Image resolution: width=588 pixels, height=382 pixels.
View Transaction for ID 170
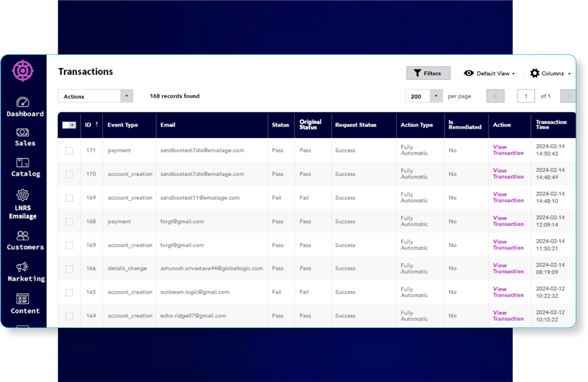click(508, 174)
